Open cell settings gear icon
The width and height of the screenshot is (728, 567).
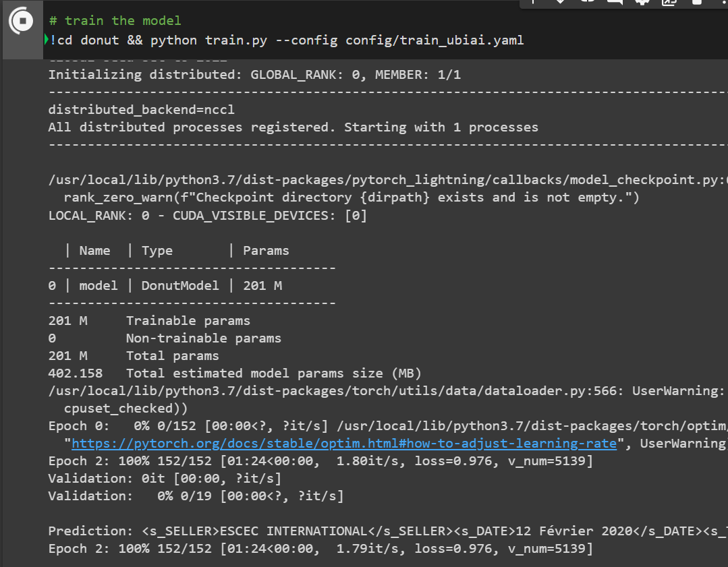point(642,2)
